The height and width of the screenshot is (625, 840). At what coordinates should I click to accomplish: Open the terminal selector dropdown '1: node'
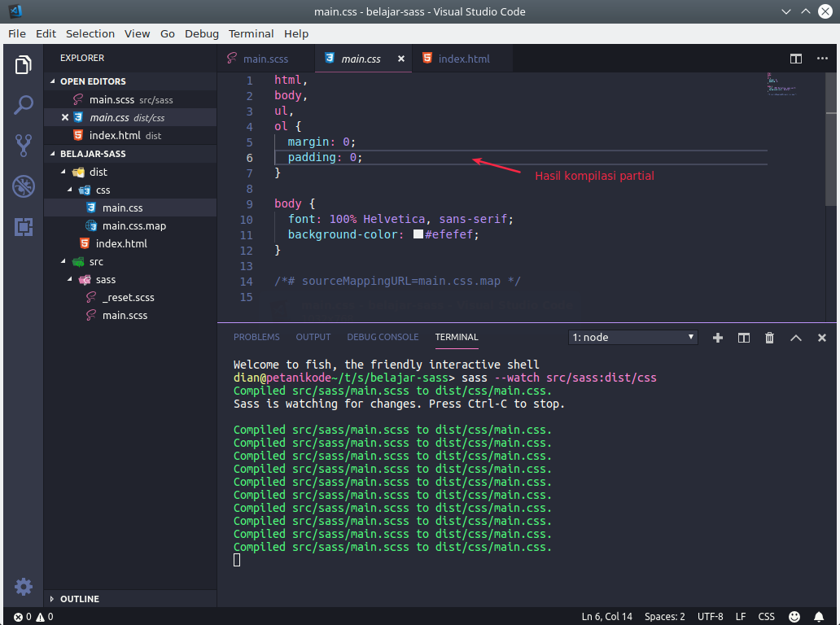(x=633, y=337)
